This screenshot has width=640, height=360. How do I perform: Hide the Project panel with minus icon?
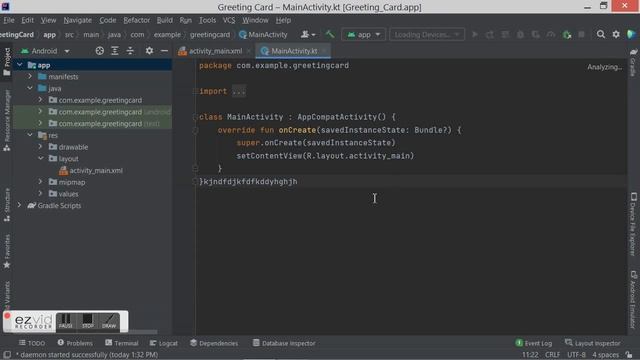pos(164,51)
